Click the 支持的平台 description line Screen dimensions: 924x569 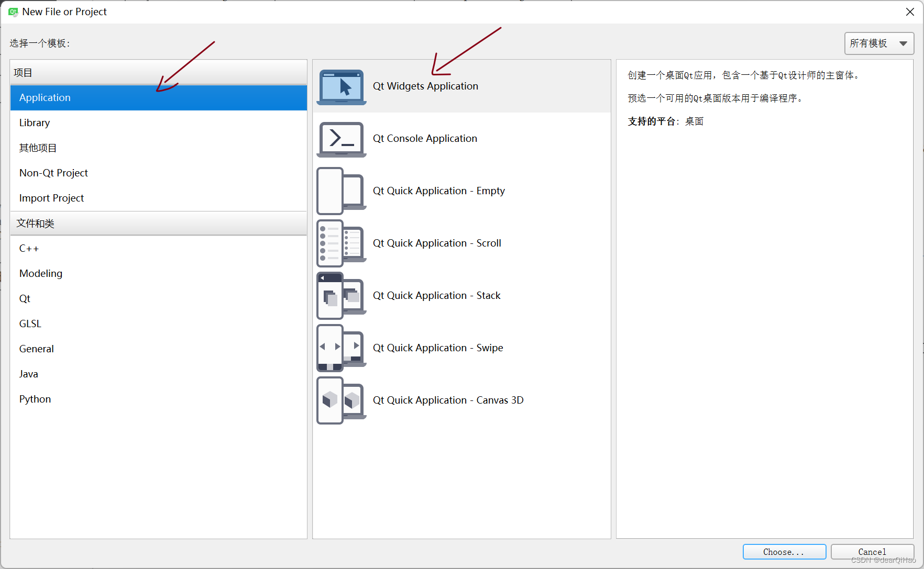click(x=665, y=121)
